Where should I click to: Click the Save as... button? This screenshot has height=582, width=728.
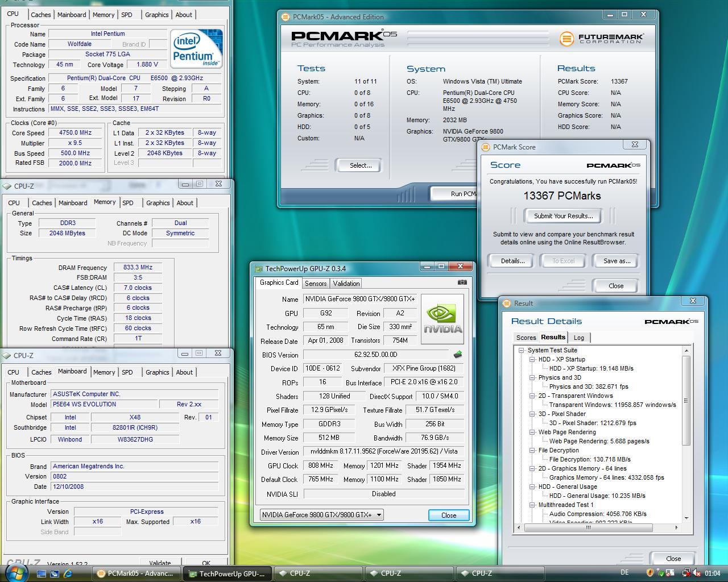[617, 261]
